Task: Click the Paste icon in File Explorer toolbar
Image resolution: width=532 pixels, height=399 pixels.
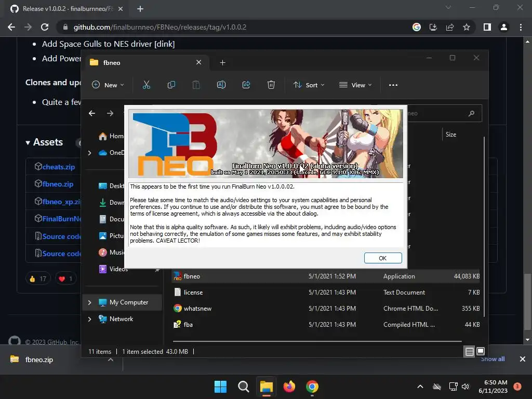Action: pos(196,85)
